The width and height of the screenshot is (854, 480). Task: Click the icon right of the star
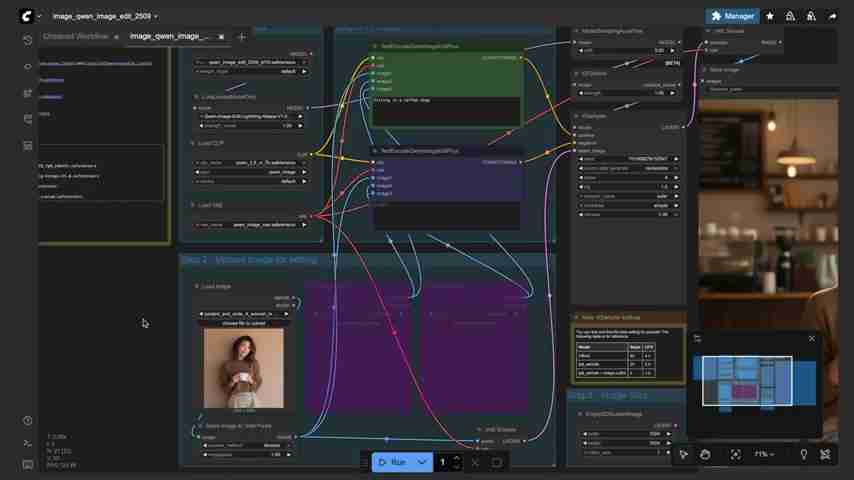tap(790, 16)
